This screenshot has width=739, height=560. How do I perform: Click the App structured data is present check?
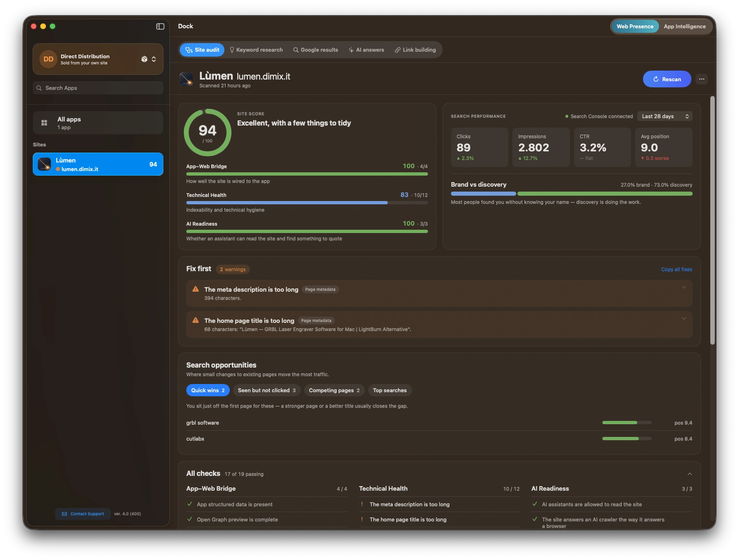tap(267, 504)
